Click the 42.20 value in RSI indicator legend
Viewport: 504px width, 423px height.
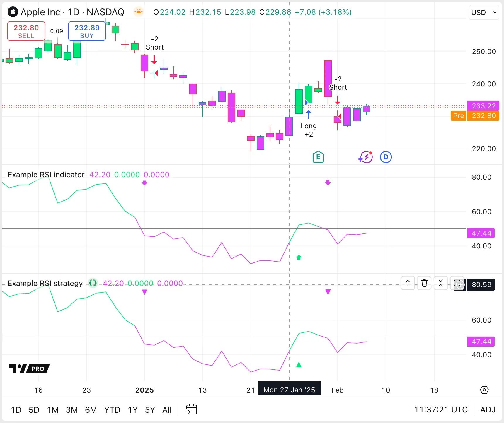click(x=100, y=175)
